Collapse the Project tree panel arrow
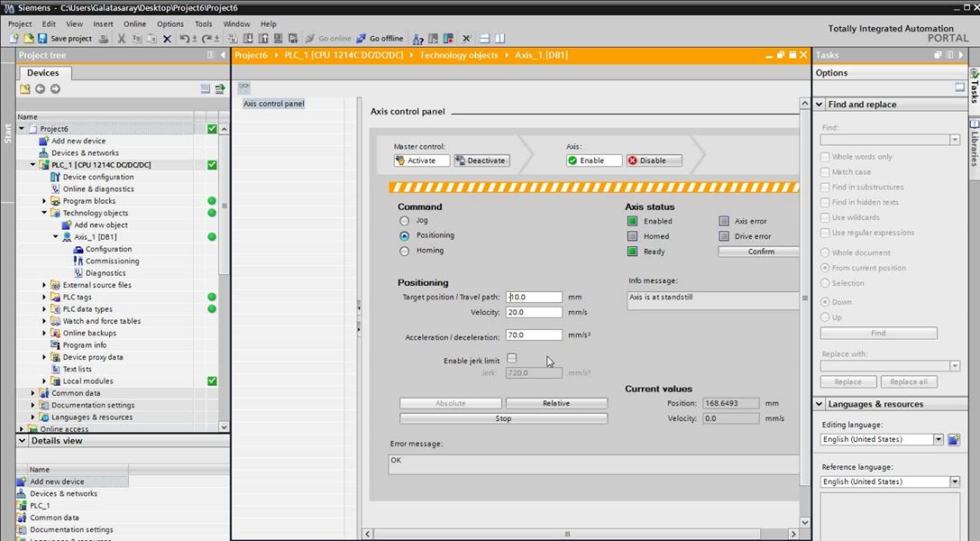980x541 pixels. [223, 55]
